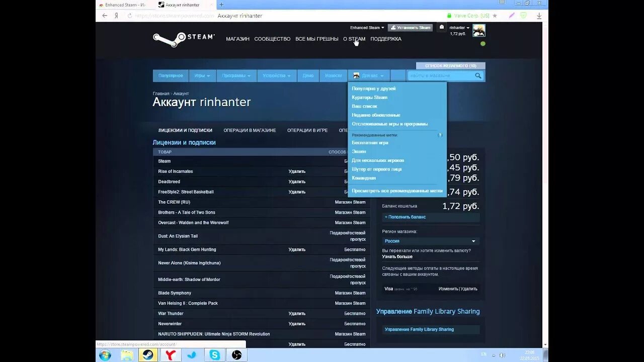Open ВСЕ МЫ ГРЕШНЫ menu
The image size is (644, 362).
pos(317,39)
